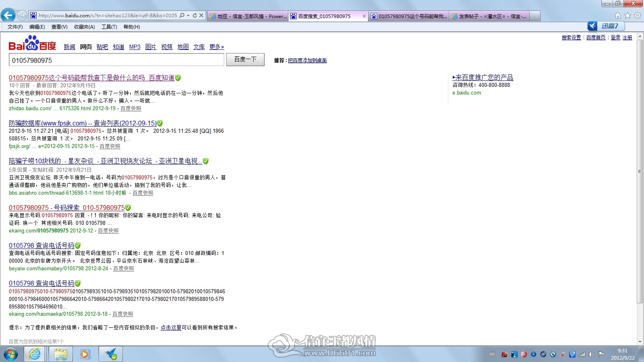The height and width of the screenshot is (362, 644).
Task: Click the Adobe PDF tray icon
Action: tap(504, 354)
